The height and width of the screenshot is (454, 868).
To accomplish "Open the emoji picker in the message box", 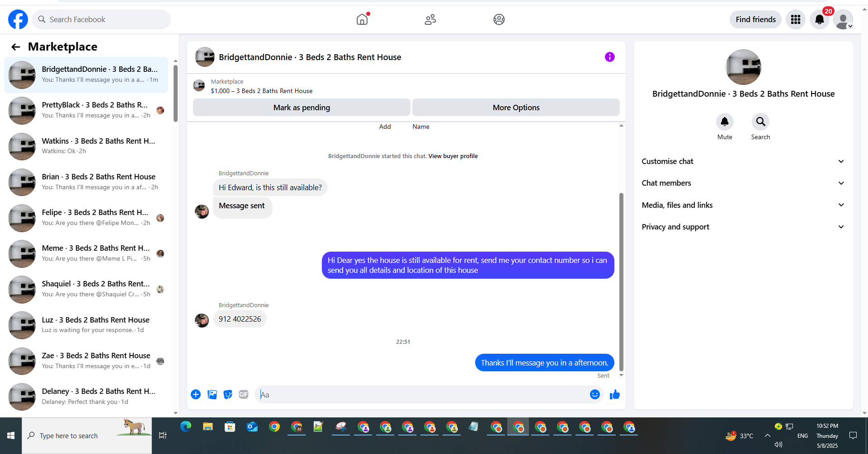I will [x=595, y=394].
